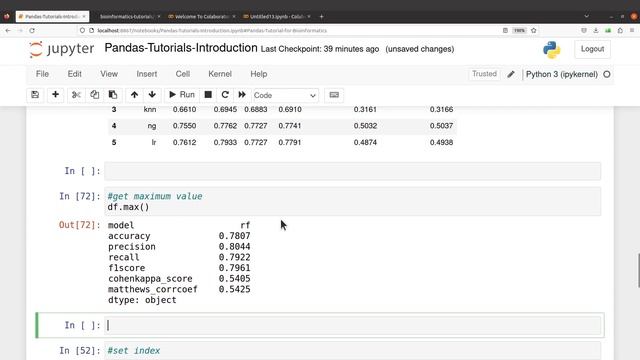Screen dimensions: 640x360
Task: Move selected cell up with the arrow icon
Action: coord(134,95)
